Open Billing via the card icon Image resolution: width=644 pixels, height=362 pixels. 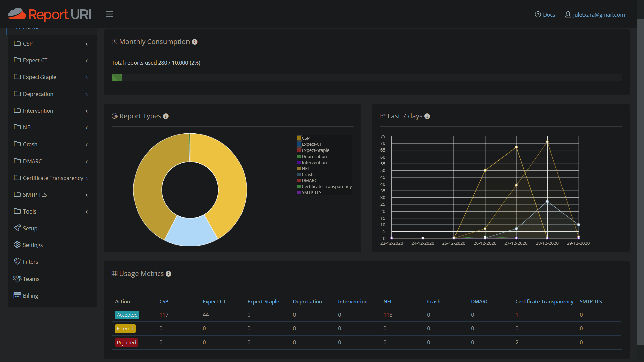(30, 295)
